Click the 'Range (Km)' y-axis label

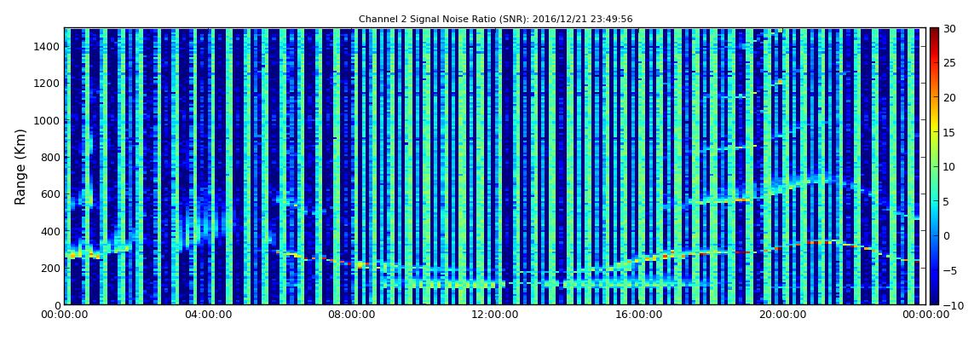[20, 167]
